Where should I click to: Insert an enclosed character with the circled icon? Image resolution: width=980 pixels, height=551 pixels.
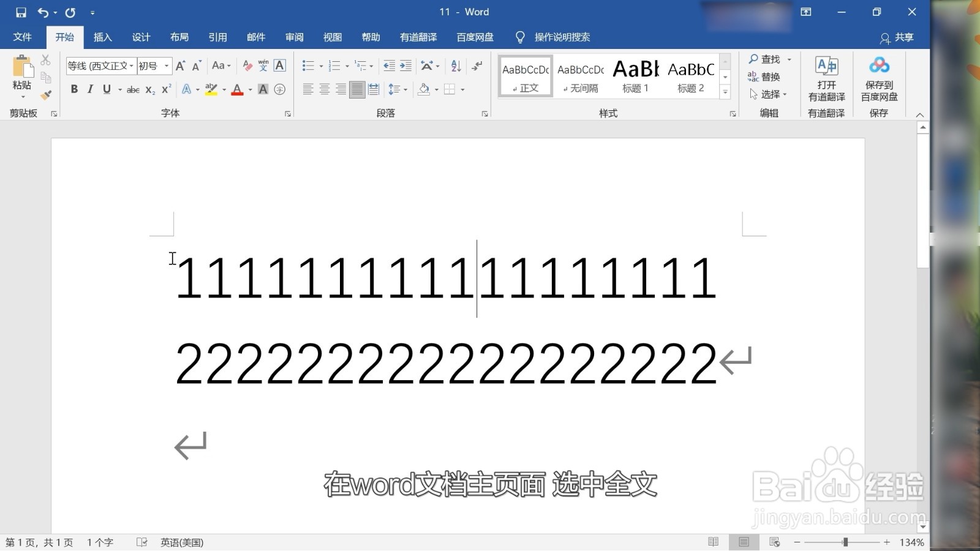coord(280,89)
